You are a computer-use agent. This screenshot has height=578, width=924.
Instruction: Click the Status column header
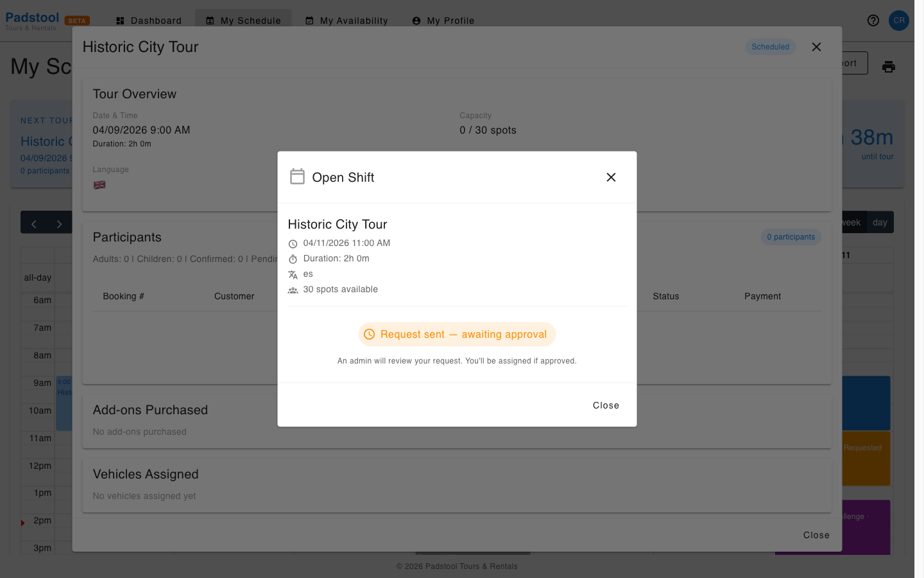point(666,296)
